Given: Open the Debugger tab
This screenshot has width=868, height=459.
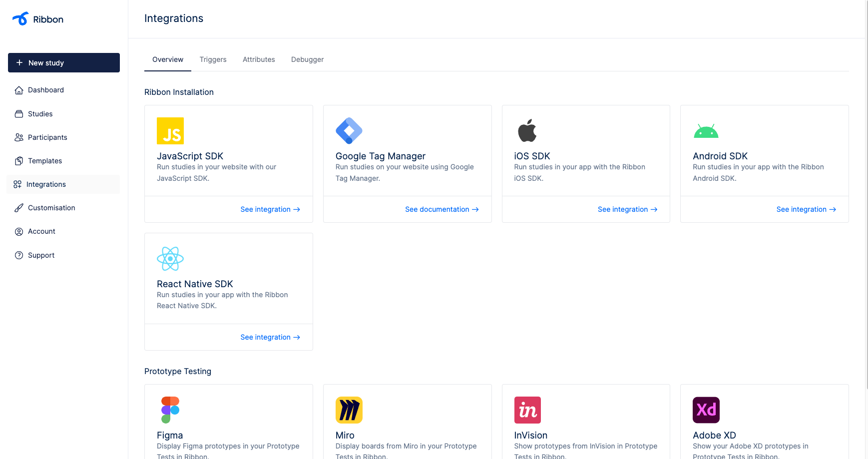Looking at the screenshot, I should [x=307, y=59].
